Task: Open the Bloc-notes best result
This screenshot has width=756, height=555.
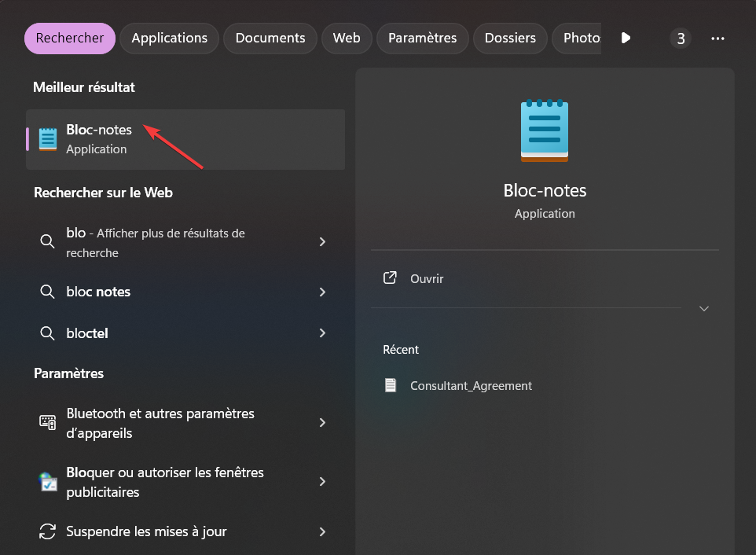Action: click(x=185, y=139)
